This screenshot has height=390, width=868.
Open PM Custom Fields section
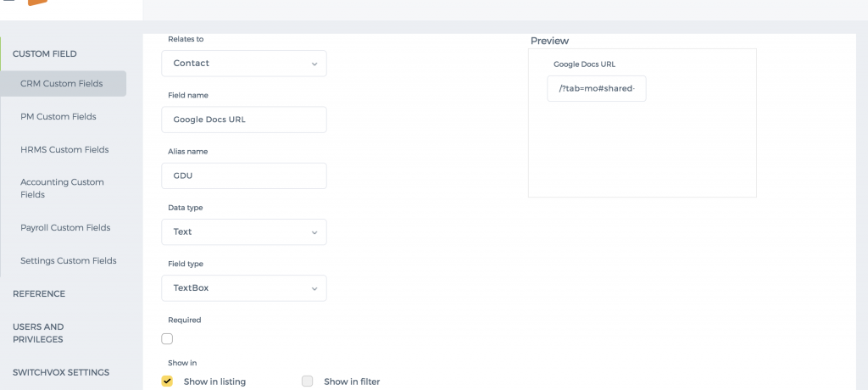pos(58,117)
